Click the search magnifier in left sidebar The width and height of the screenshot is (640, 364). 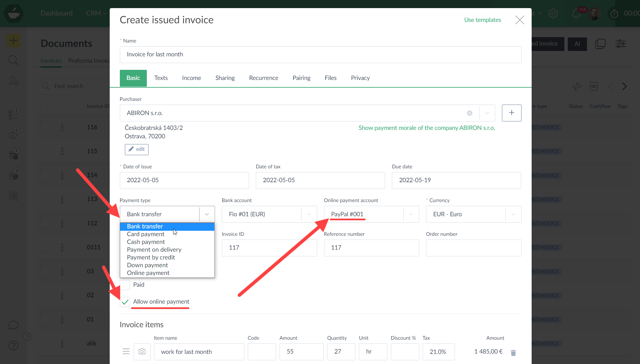coord(14,60)
